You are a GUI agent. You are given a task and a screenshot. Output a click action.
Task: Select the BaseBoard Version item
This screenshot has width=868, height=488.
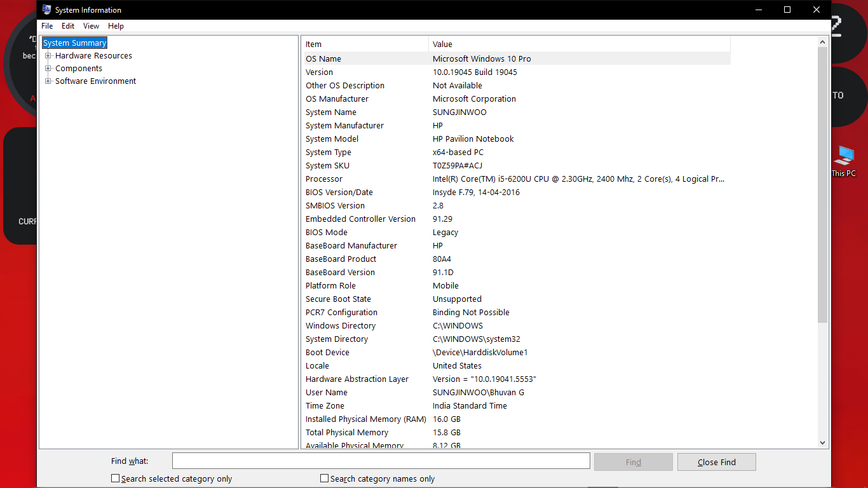click(340, 272)
